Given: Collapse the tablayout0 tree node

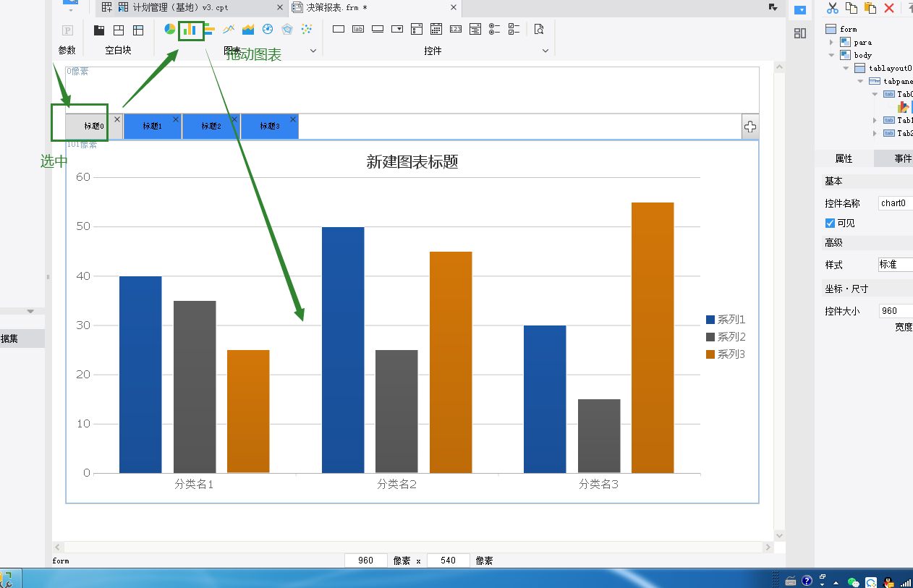Looking at the screenshot, I should click(x=846, y=68).
